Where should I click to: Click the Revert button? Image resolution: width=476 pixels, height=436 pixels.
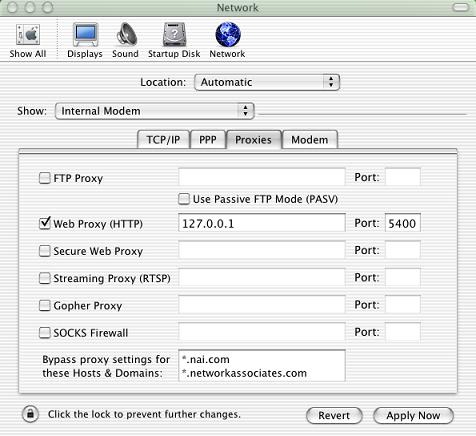coord(334,416)
